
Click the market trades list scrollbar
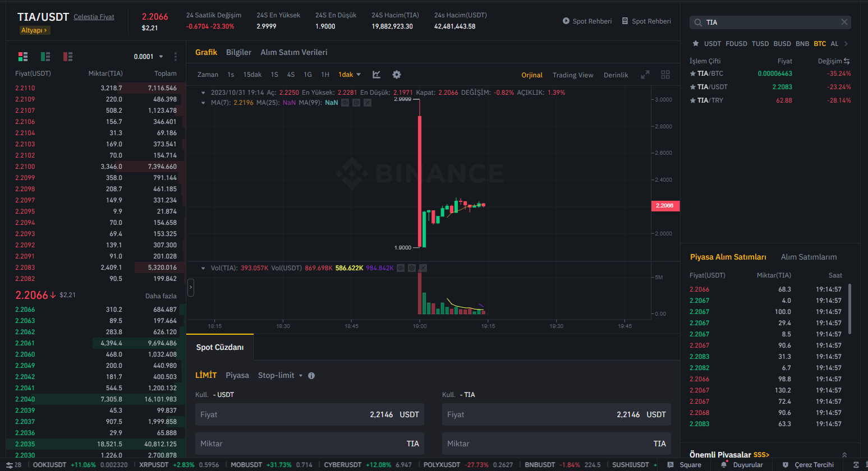point(849,308)
